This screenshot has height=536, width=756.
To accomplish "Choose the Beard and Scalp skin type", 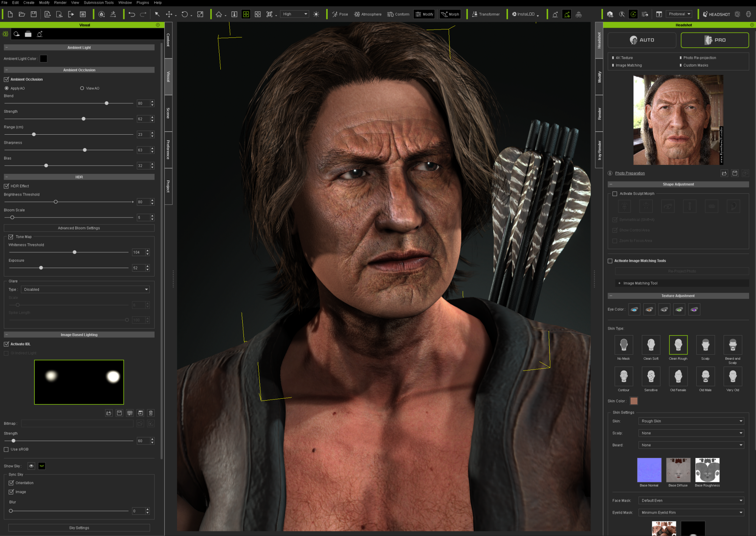I will (x=733, y=345).
